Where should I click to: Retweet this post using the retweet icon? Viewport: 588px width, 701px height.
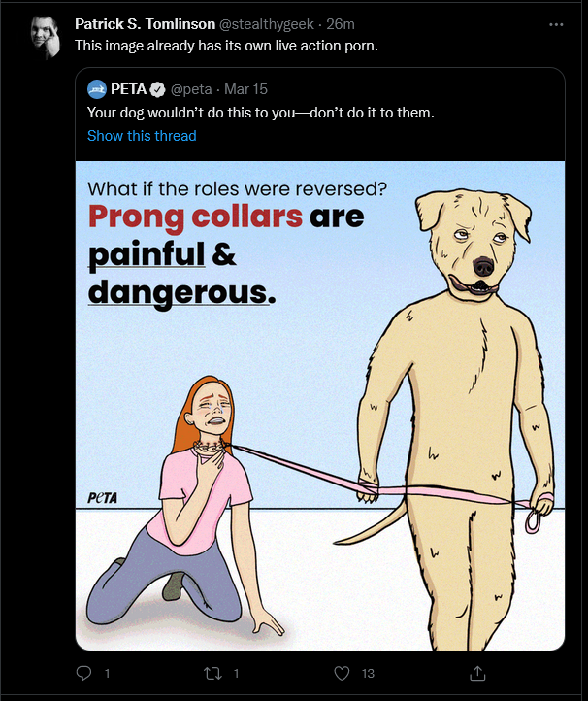(x=212, y=673)
